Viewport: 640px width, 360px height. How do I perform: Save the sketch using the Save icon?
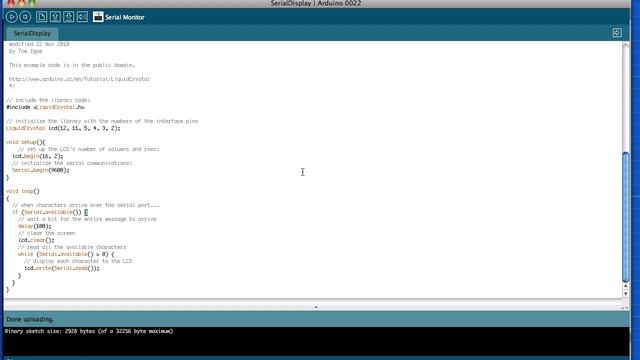coord(69,17)
